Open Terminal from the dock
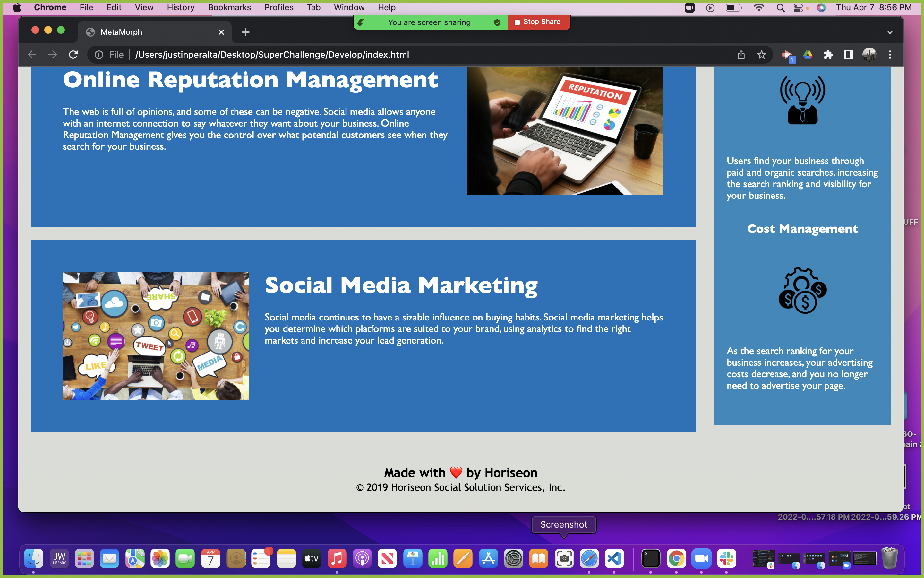Screen dimensions: 924x578 click(x=651, y=558)
